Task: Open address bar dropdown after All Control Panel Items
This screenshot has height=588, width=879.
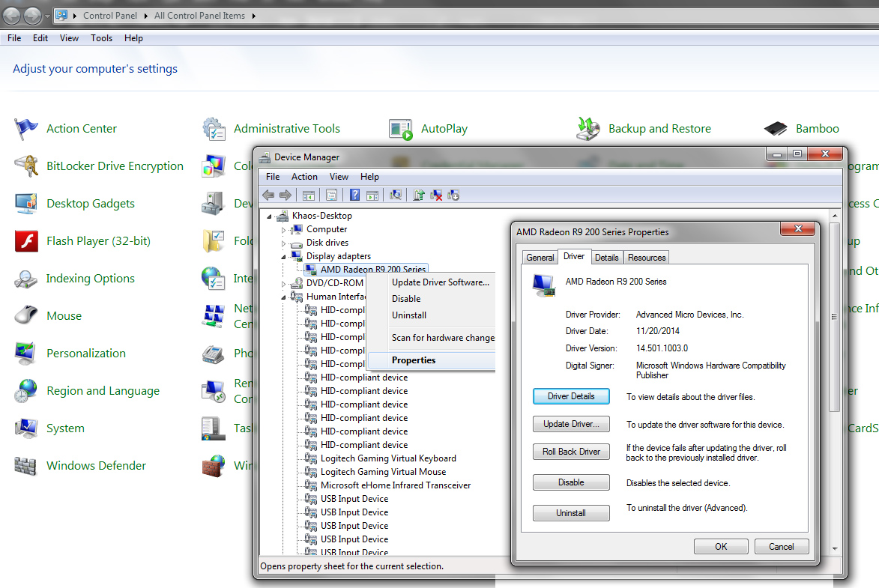Action: pyautogui.click(x=254, y=16)
